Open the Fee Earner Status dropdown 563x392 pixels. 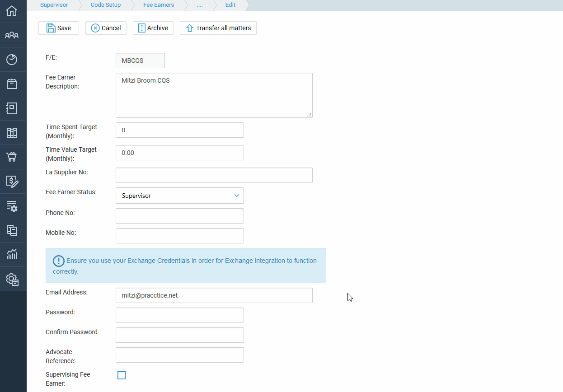coord(180,196)
